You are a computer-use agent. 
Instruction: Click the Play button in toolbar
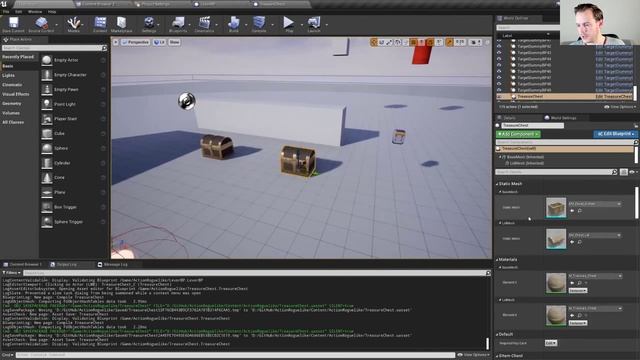tap(289, 22)
